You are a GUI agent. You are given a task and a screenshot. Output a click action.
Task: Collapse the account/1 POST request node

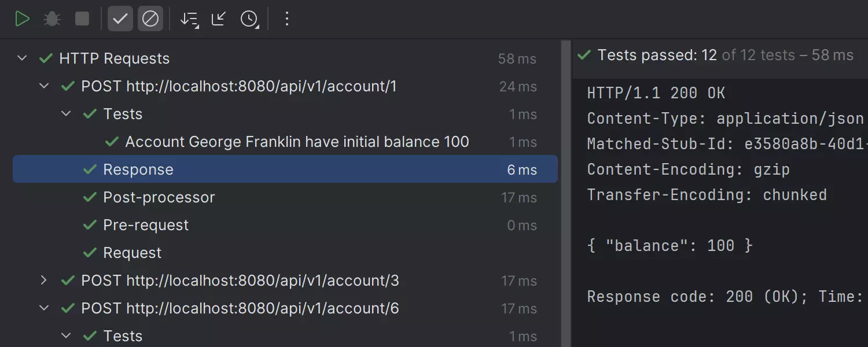click(44, 86)
